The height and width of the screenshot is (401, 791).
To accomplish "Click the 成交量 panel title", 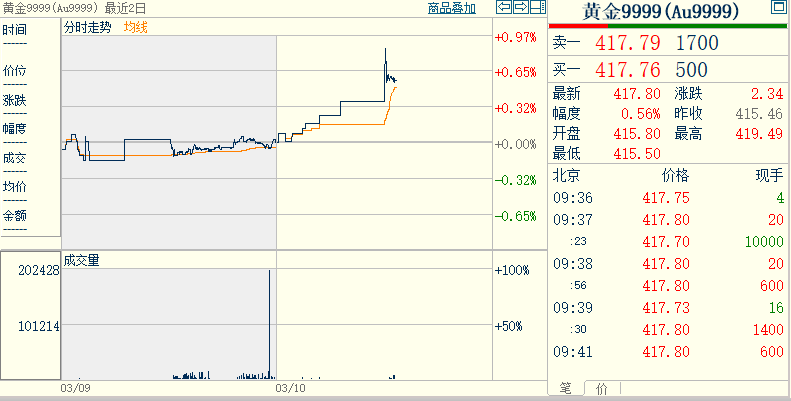I will (81, 260).
